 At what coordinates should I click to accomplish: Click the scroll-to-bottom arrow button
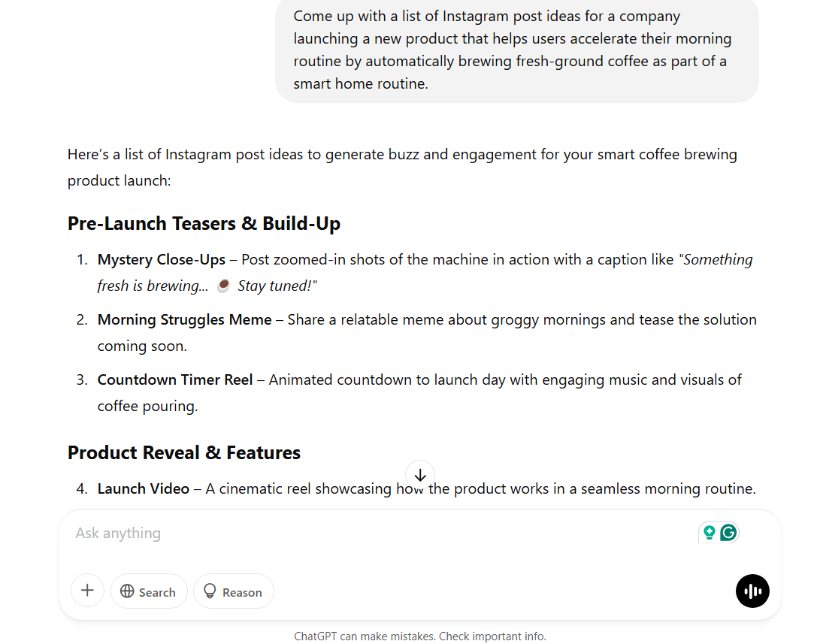420,475
